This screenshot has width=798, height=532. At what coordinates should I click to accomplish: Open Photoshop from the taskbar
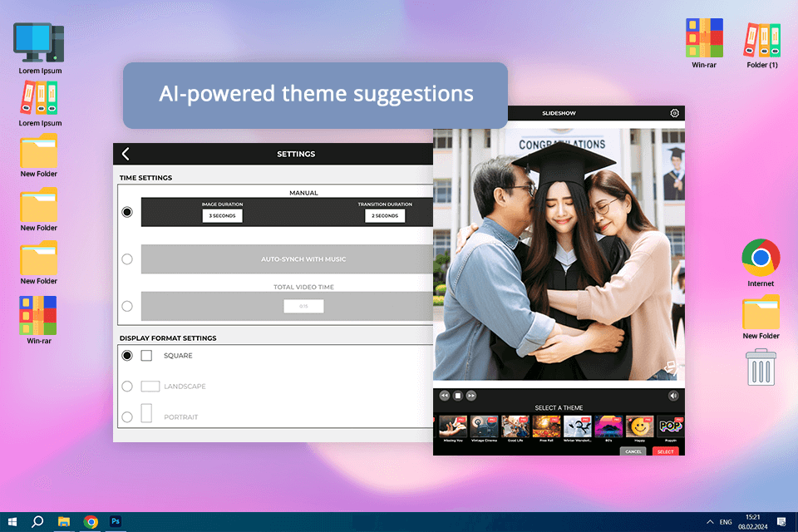coord(116,521)
